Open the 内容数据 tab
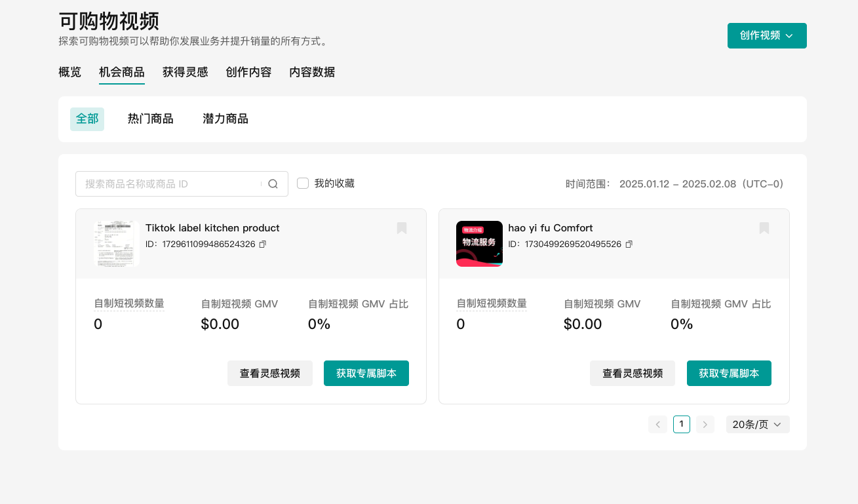The height and width of the screenshot is (504, 858). coord(311,72)
